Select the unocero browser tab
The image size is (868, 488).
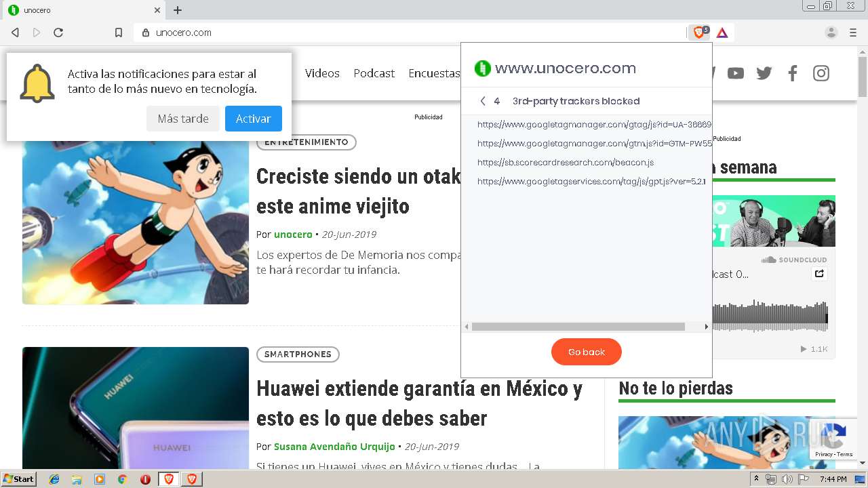85,10
